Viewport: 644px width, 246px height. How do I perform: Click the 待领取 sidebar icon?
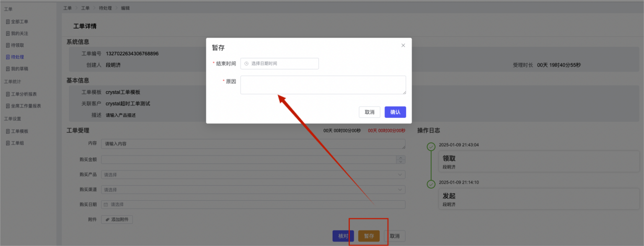point(8,45)
